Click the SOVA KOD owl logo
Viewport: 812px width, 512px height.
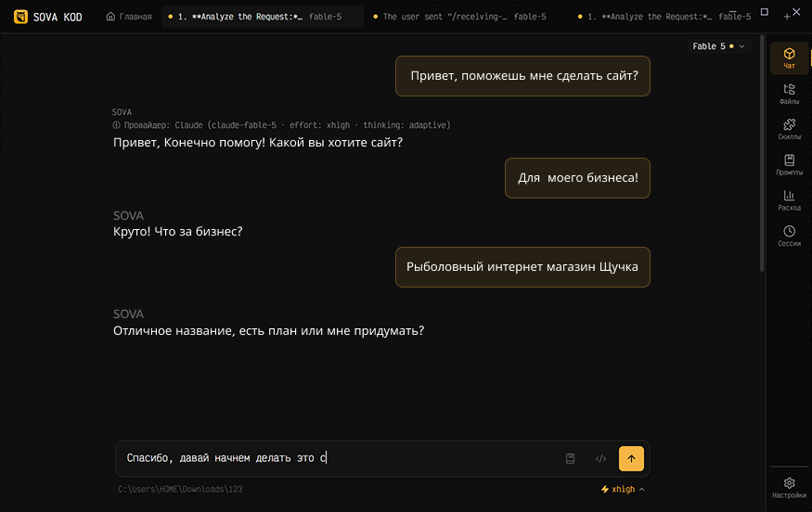pos(20,17)
